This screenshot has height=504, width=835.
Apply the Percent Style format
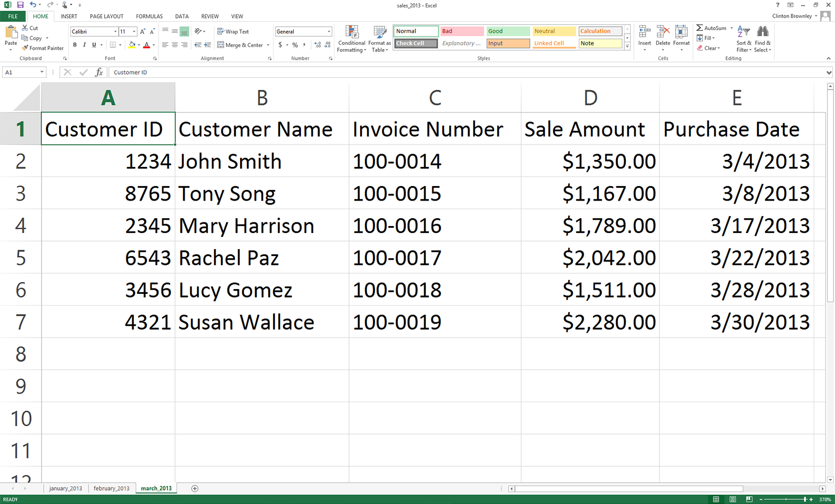click(x=295, y=46)
